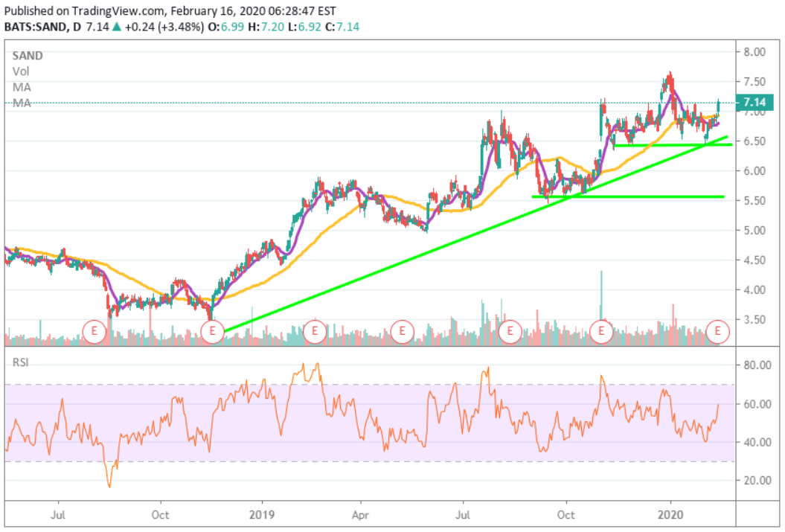Hide the SAND series via the legend
The height and width of the screenshot is (532, 785).
26,55
